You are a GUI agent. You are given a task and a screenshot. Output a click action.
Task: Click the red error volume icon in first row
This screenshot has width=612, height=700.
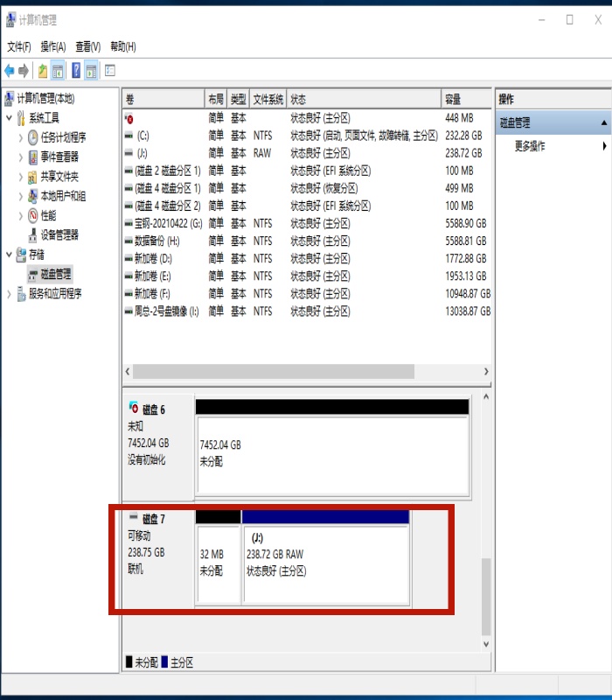pos(129,119)
